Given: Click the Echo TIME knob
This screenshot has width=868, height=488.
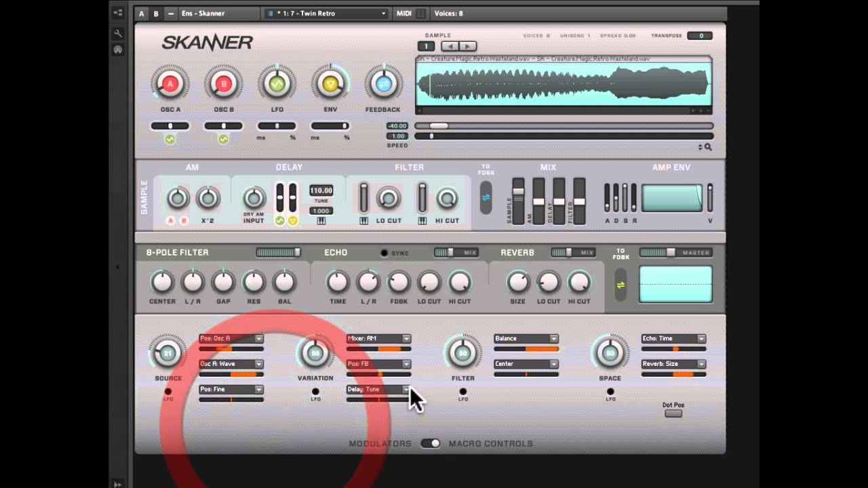Looking at the screenshot, I should [x=338, y=281].
